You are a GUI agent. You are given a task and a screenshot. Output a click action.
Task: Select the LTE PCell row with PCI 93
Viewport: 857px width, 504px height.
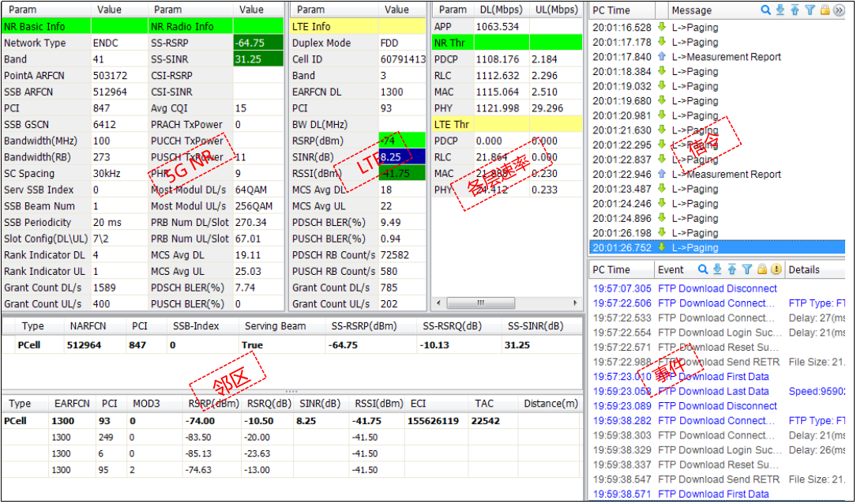click(x=292, y=421)
